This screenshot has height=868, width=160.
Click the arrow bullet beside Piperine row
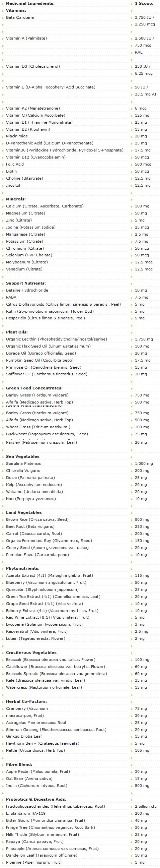[3, 862]
